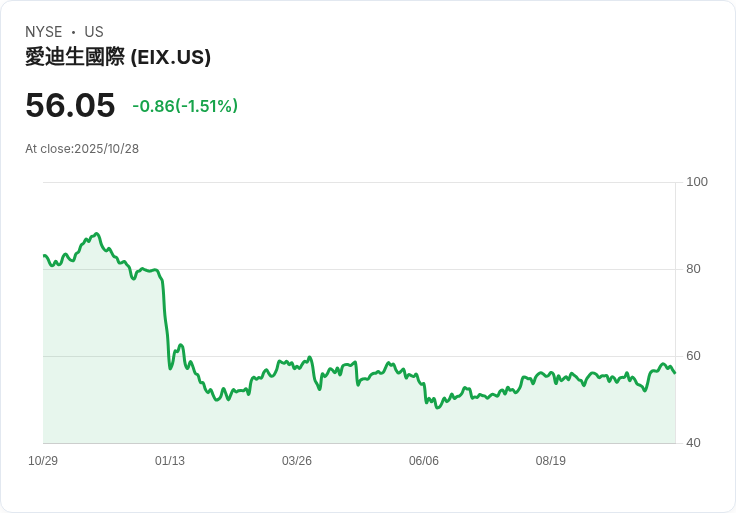This screenshot has width=736, height=513.
Task: Select the 10/29 date on x-axis
Action: [43, 461]
